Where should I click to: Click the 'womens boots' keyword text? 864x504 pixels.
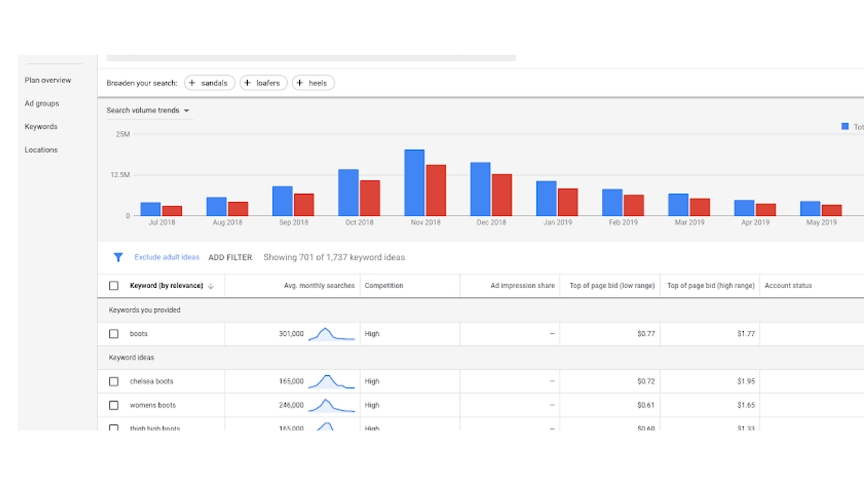coord(153,405)
